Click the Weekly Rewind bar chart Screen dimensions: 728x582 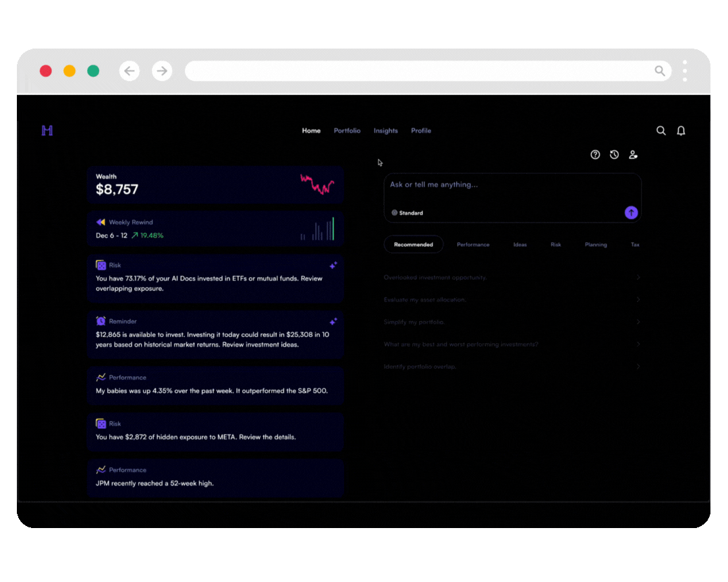coord(317,229)
